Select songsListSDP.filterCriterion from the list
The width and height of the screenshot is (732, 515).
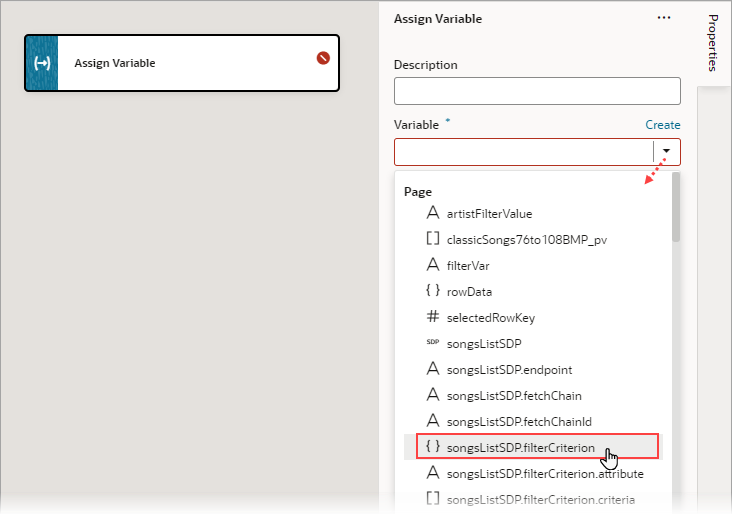coord(521,447)
